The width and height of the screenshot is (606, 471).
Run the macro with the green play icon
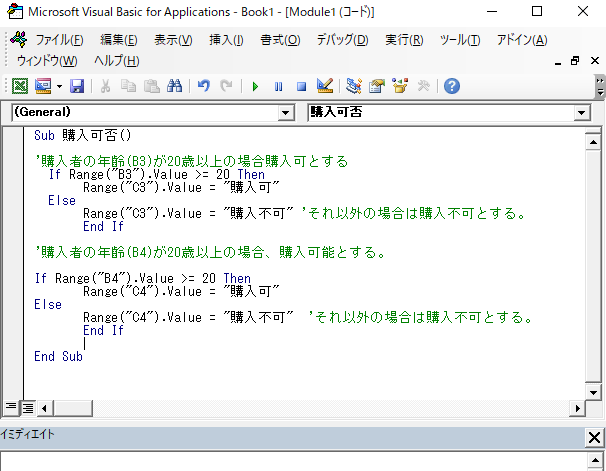pos(255,86)
